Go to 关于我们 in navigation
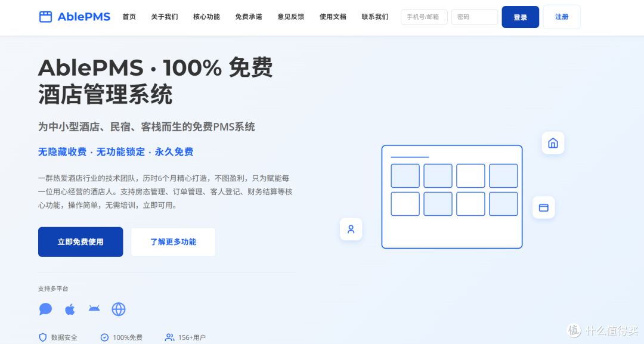Viewport: 644px width, 344px height. (165, 17)
